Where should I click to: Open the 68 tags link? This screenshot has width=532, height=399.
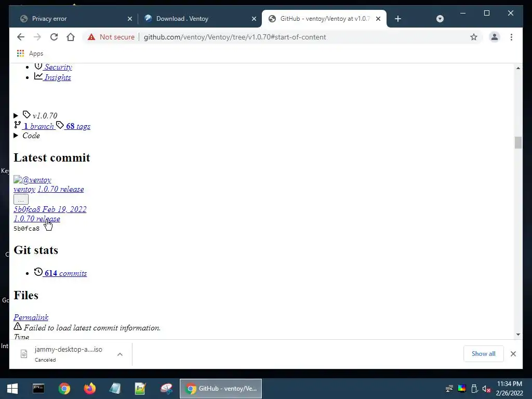78,126
